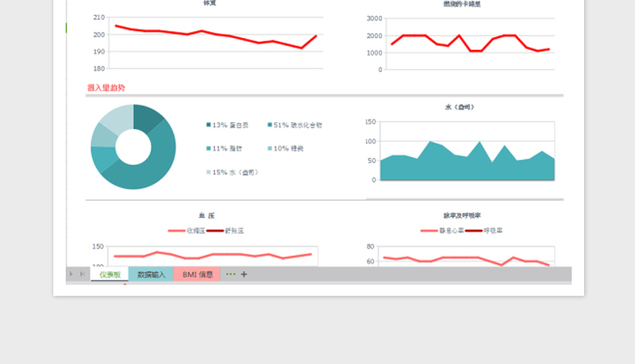This screenshot has width=635, height=364.
Task: Select the teal water area chart
Action: coord(467,164)
